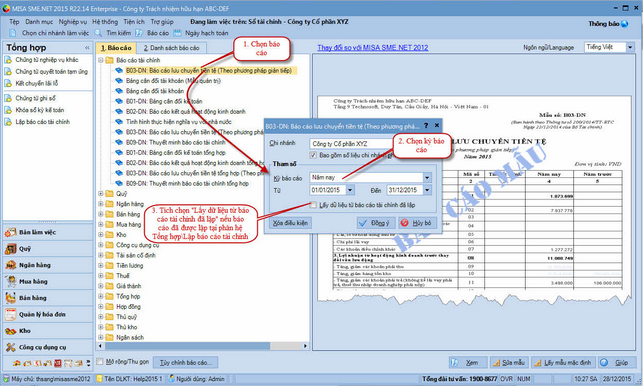Open the Kỳ báo cáo dropdown

coord(427,178)
